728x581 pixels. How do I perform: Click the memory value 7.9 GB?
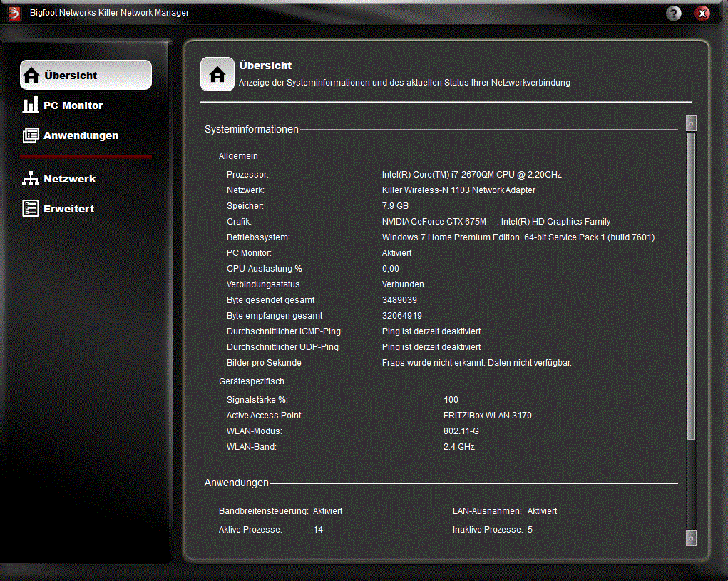[395, 206]
